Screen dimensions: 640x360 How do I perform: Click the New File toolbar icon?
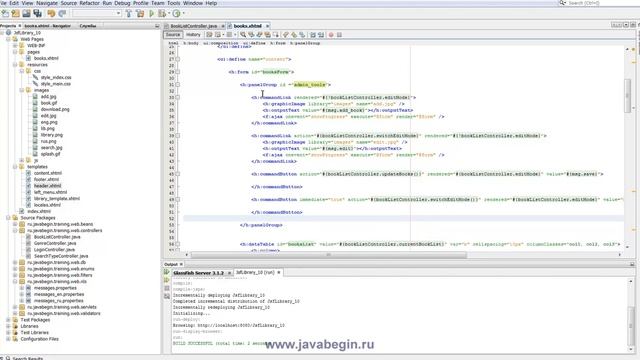pyautogui.click(x=5, y=13)
